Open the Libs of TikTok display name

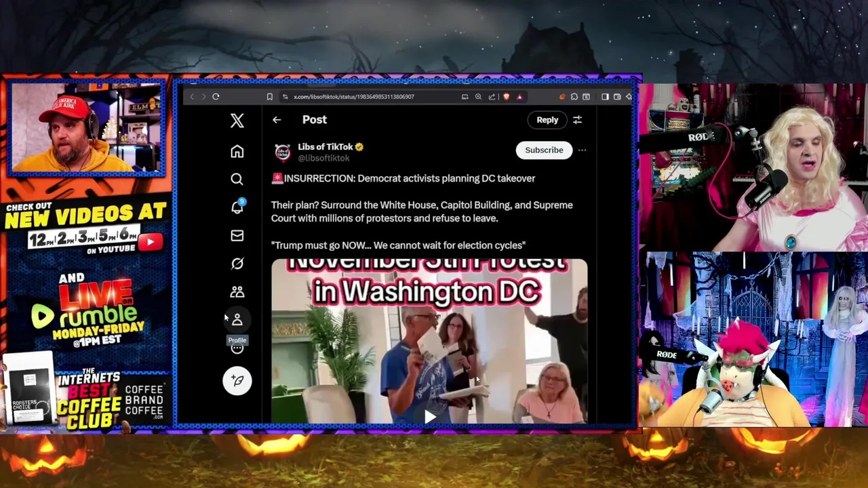point(325,146)
